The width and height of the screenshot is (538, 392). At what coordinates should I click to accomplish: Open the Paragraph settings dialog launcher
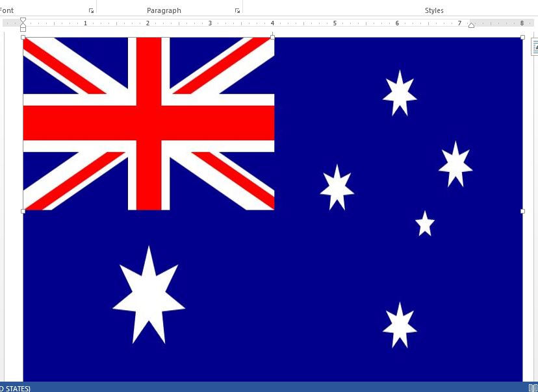point(237,11)
